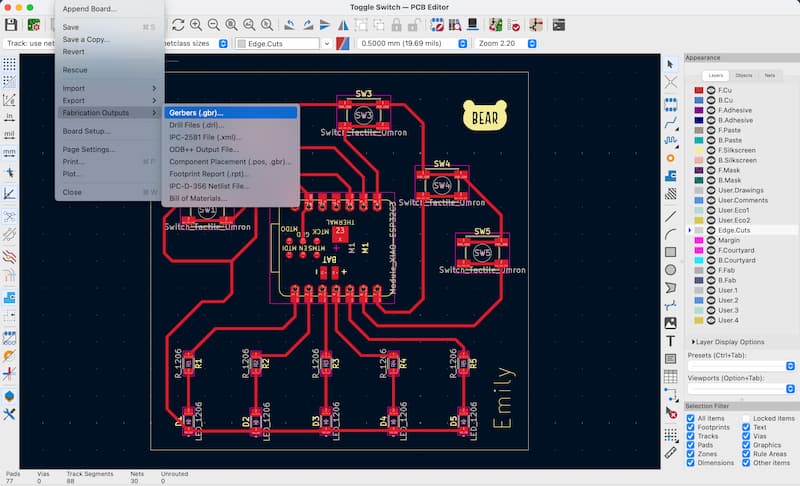
Task: Uncheck the Footprints selection filter
Action: point(692,429)
